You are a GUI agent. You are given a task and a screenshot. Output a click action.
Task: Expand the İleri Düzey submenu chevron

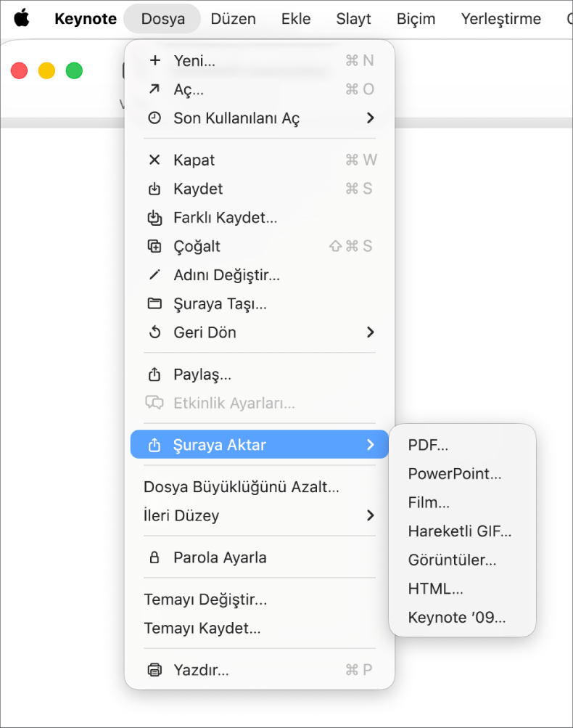click(x=370, y=515)
